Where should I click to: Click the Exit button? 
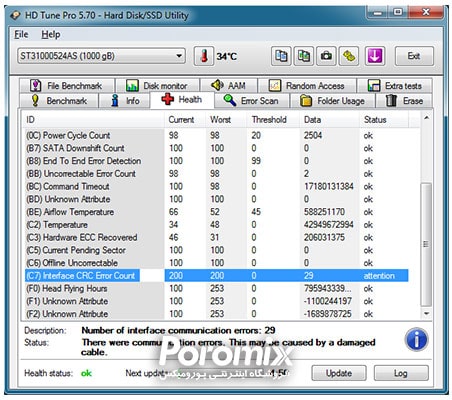pos(414,56)
